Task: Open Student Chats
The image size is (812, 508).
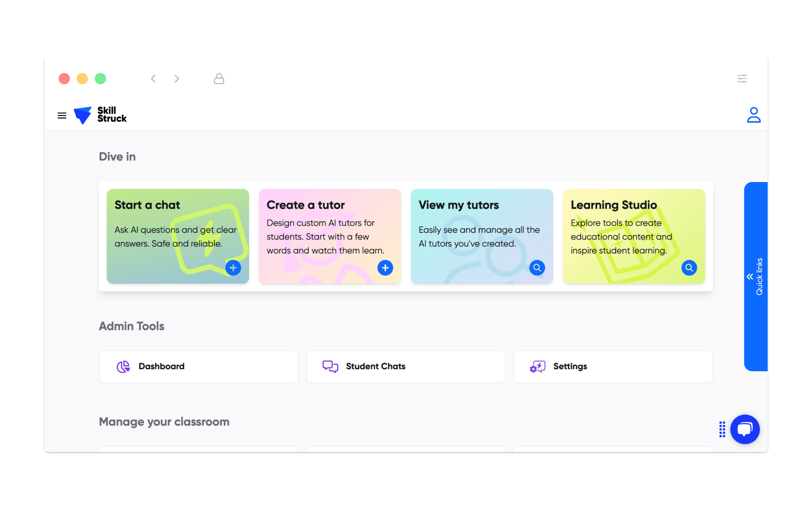Action: (x=406, y=367)
